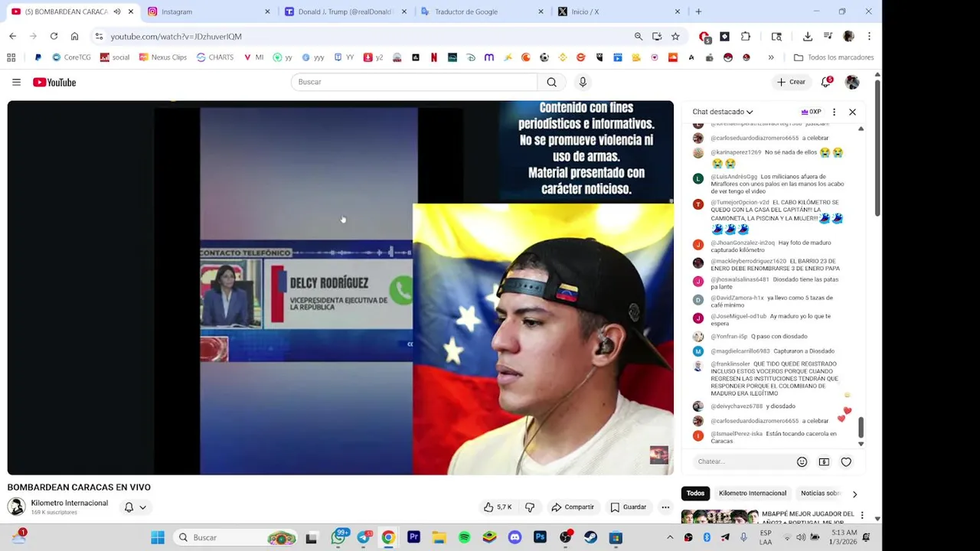
Task: Mute the BOMBARDEAN CARACAS tab audio
Action: coord(117,11)
